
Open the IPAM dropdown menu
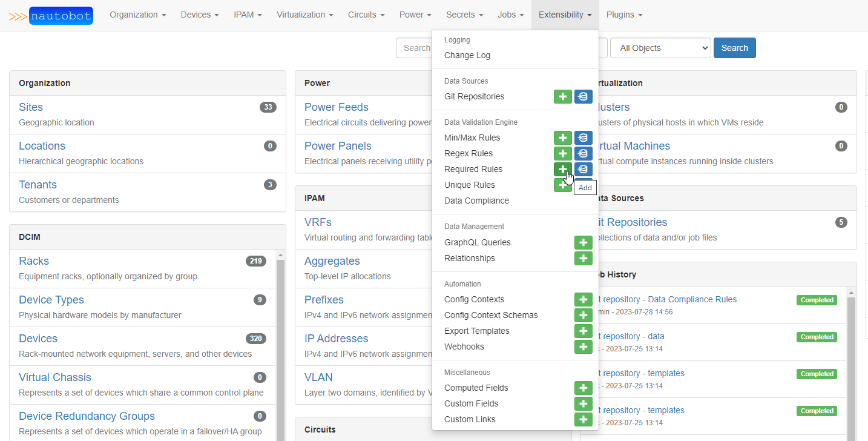coord(248,15)
